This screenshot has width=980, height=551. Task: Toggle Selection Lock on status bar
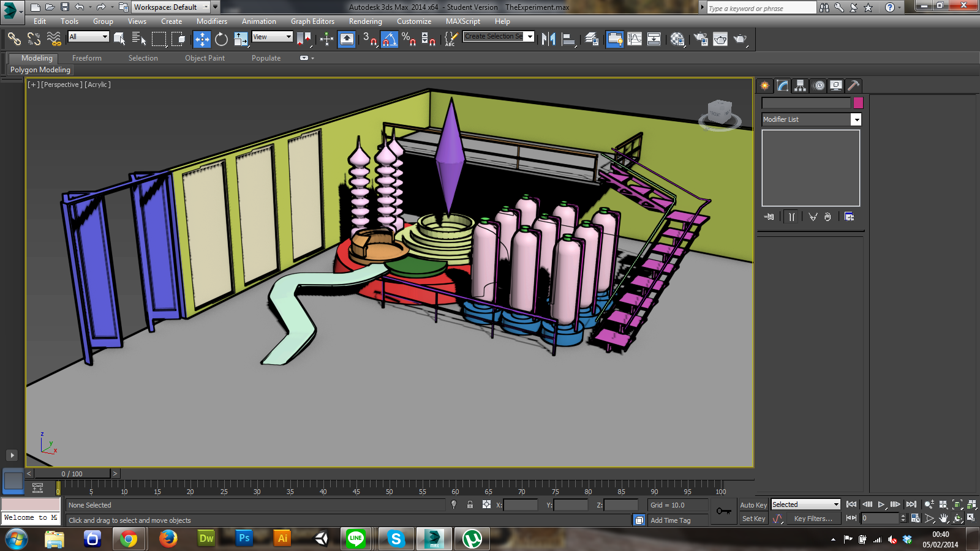point(470,505)
